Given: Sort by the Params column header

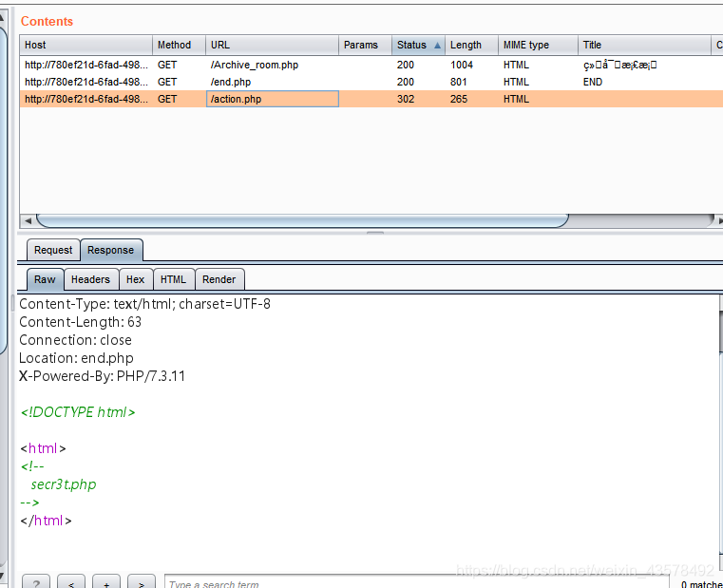Looking at the screenshot, I should coord(365,46).
